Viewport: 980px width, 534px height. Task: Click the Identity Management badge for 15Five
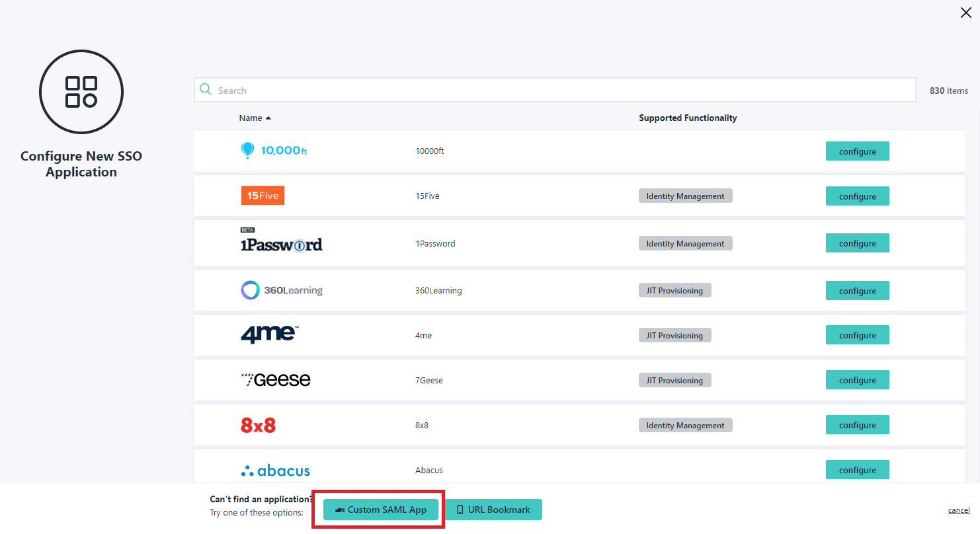(x=685, y=195)
